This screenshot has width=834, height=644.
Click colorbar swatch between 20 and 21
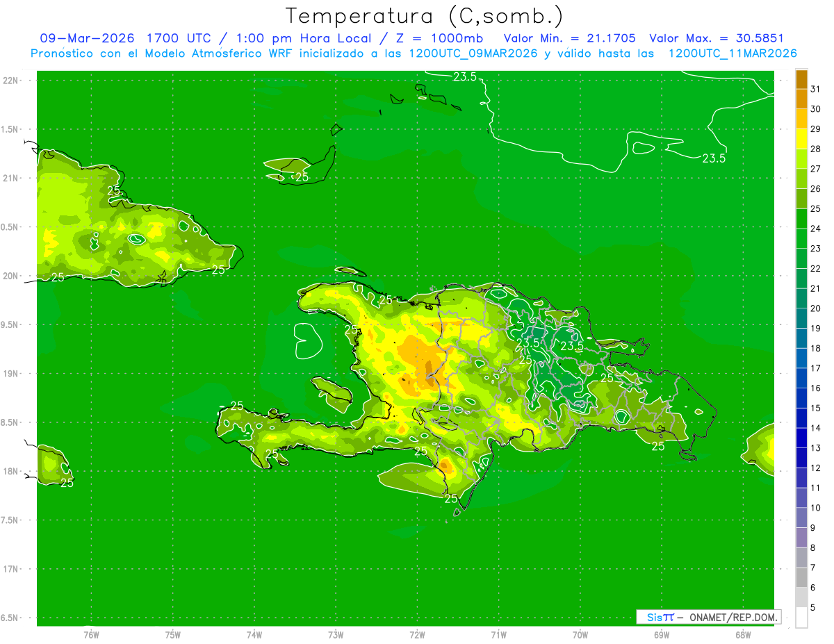pyautogui.click(x=801, y=299)
